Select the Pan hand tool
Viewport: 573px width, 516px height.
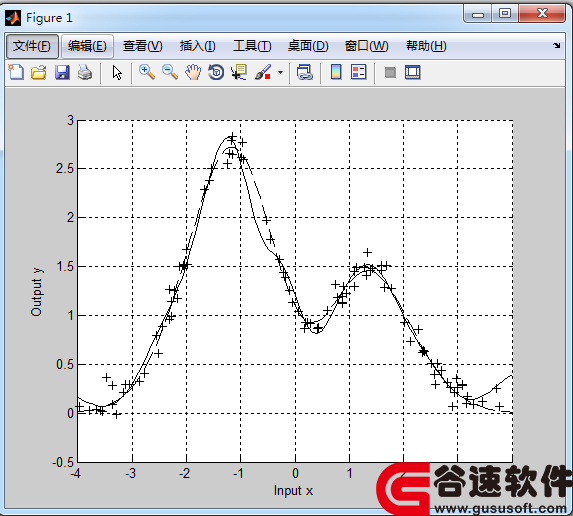193,72
